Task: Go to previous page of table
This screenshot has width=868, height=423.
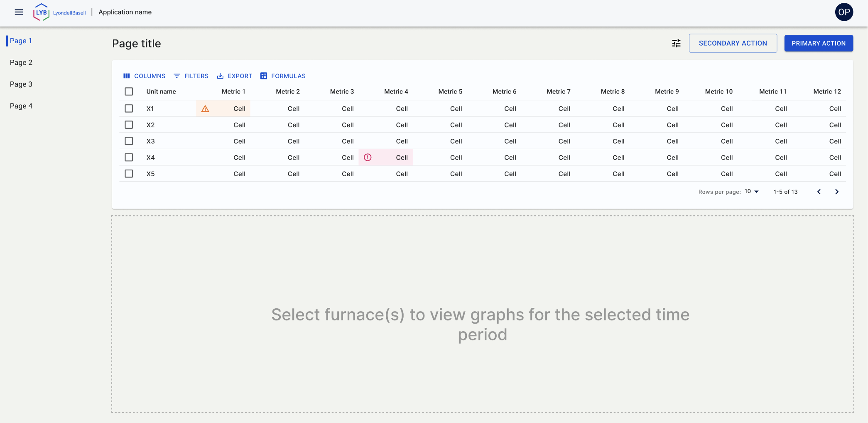Action: click(x=819, y=192)
